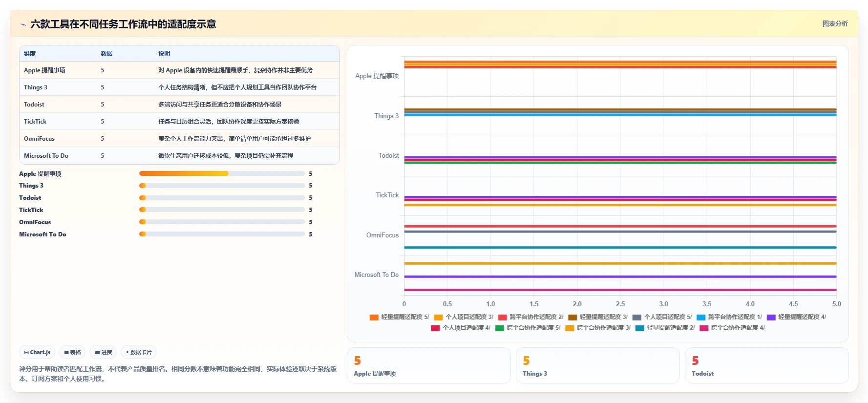
Task: Click the 表格 tag chip
Action: [x=72, y=352]
